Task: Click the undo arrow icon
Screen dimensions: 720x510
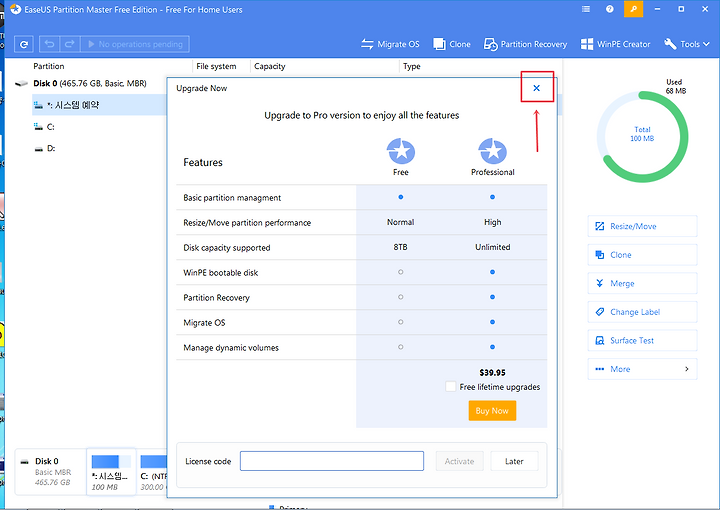Action: (50, 44)
